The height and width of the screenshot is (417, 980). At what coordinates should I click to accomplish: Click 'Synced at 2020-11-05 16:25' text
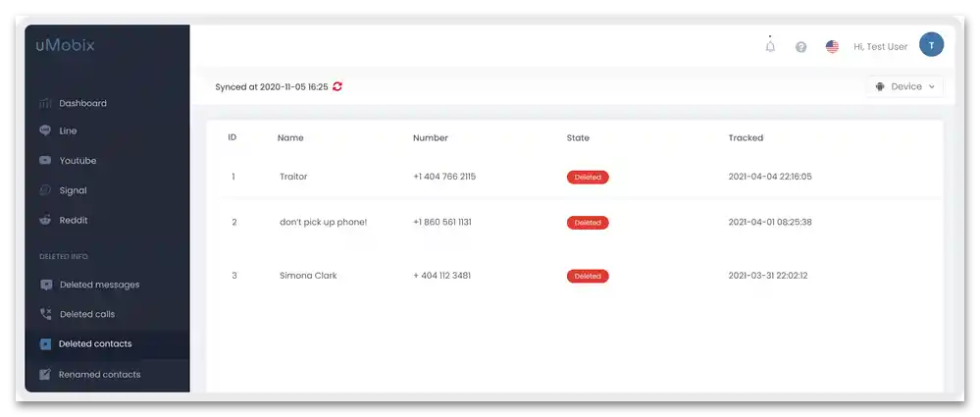coord(272,87)
